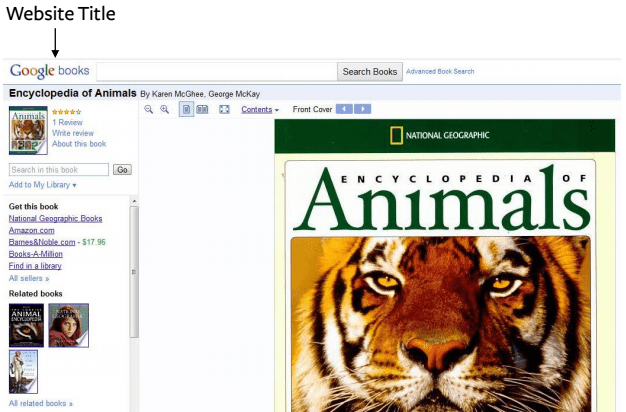626x412 pixels.
Task: Click Find in a library link
Action: point(35,266)
